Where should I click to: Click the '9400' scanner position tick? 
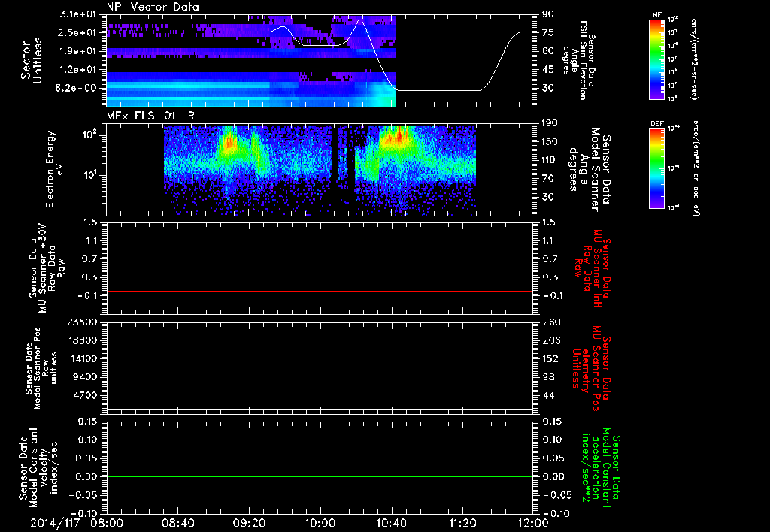pos(84,377)
